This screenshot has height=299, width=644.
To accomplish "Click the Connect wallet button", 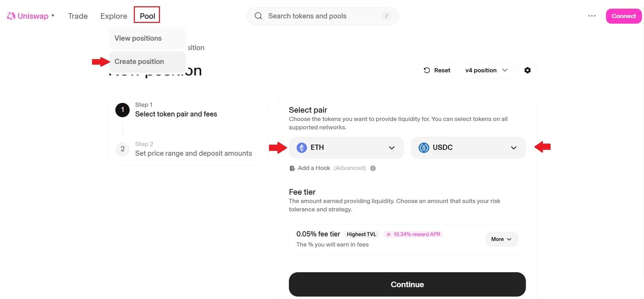I will [623, 16].
